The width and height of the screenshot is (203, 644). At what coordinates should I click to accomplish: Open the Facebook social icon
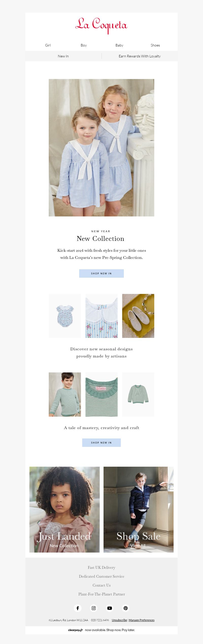point(78,608)
